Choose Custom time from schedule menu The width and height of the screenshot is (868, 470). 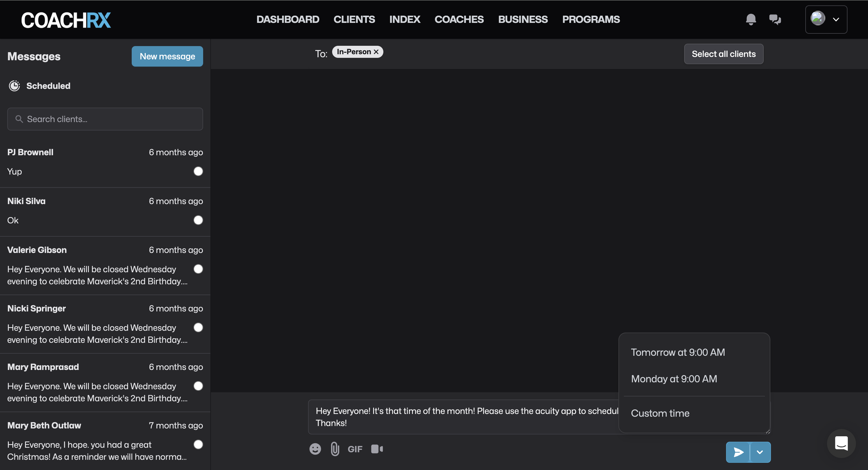[660, 413]
